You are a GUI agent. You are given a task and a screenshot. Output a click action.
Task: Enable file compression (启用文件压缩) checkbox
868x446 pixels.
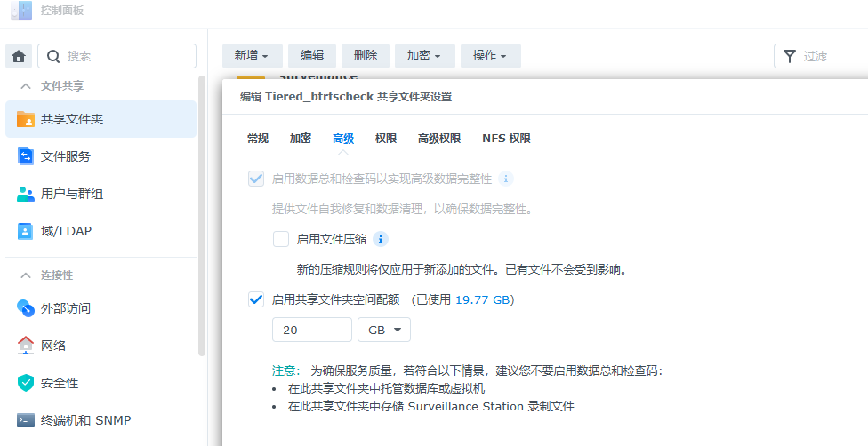281,239
